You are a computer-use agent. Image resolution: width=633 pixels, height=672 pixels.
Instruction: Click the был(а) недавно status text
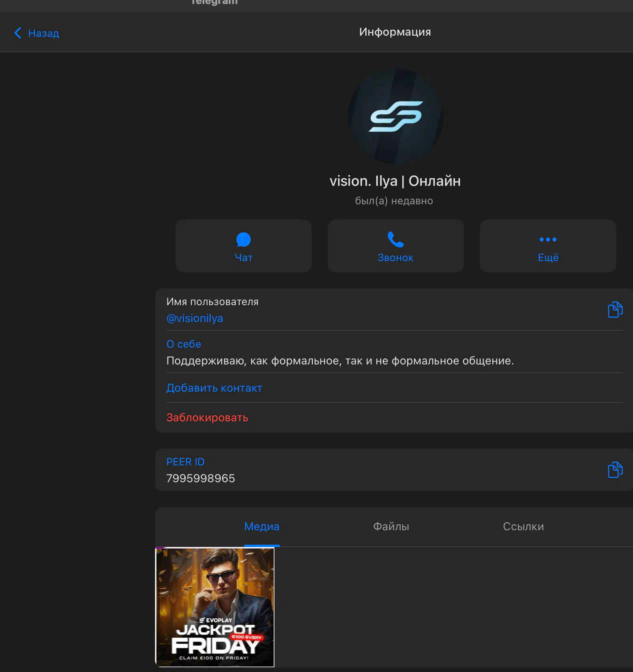click(394, 201)
